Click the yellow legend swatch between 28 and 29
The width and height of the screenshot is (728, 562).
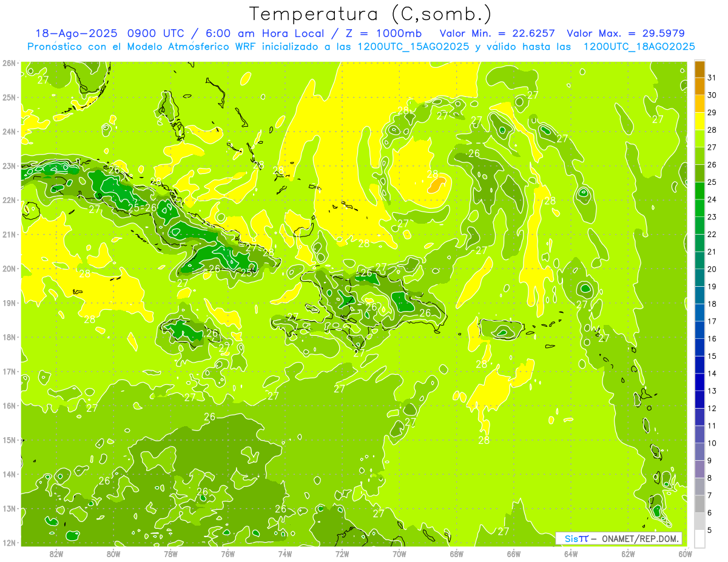coord(699,122)
